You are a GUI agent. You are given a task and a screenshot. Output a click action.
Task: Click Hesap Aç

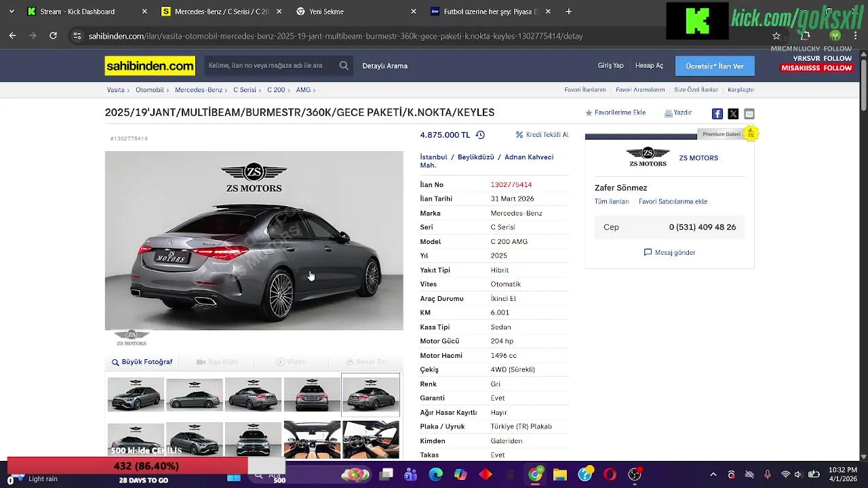click(x=649, y=66)
